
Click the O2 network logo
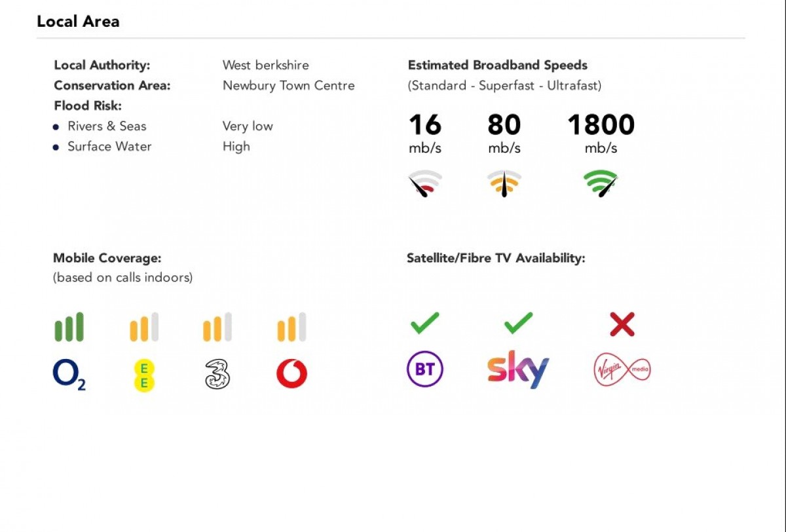[x=69, y=375]
